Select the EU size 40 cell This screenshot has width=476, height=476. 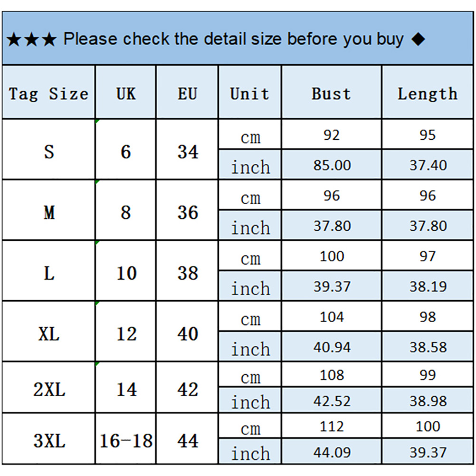(x=187, y=333)
